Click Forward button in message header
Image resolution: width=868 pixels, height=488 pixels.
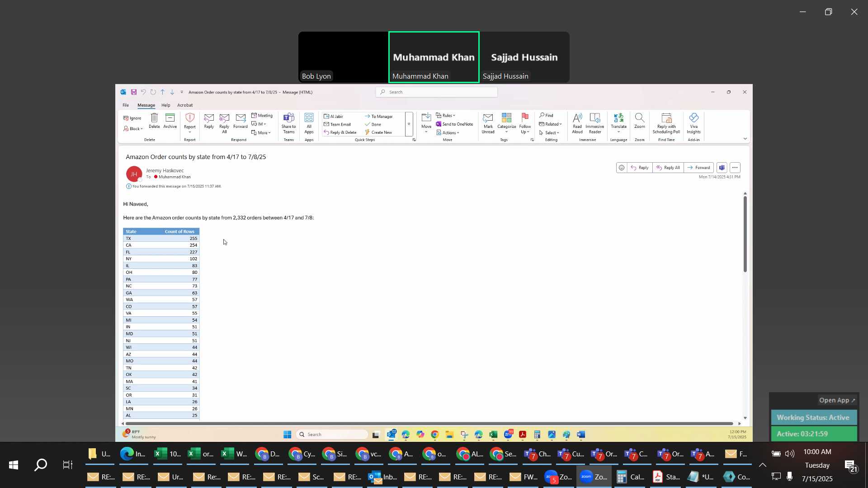coord(699,168)
